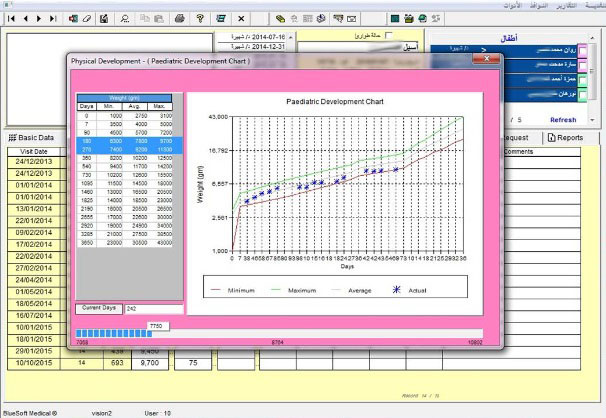Click the up arrow beside 2014-07-16 date

290,37
